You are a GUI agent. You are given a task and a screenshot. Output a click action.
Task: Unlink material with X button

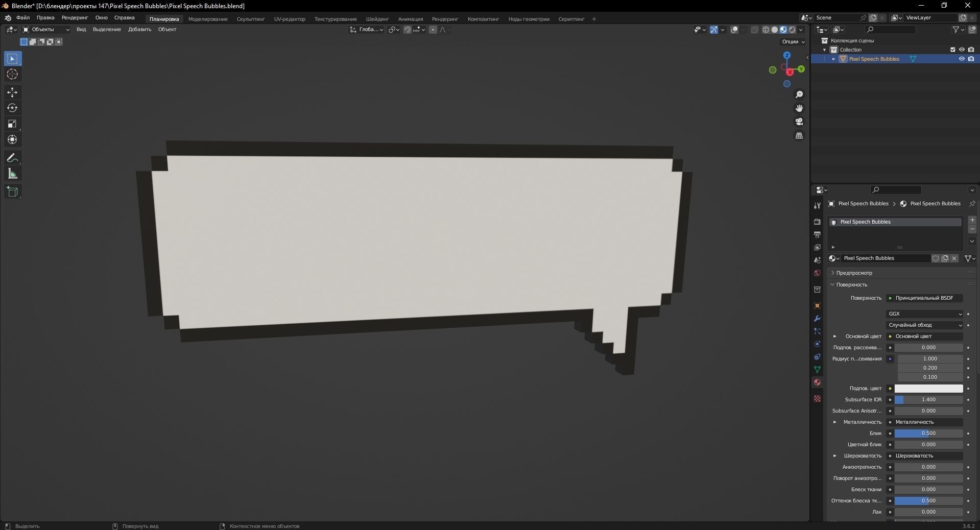pyautogui.click(x=954, y=258)
